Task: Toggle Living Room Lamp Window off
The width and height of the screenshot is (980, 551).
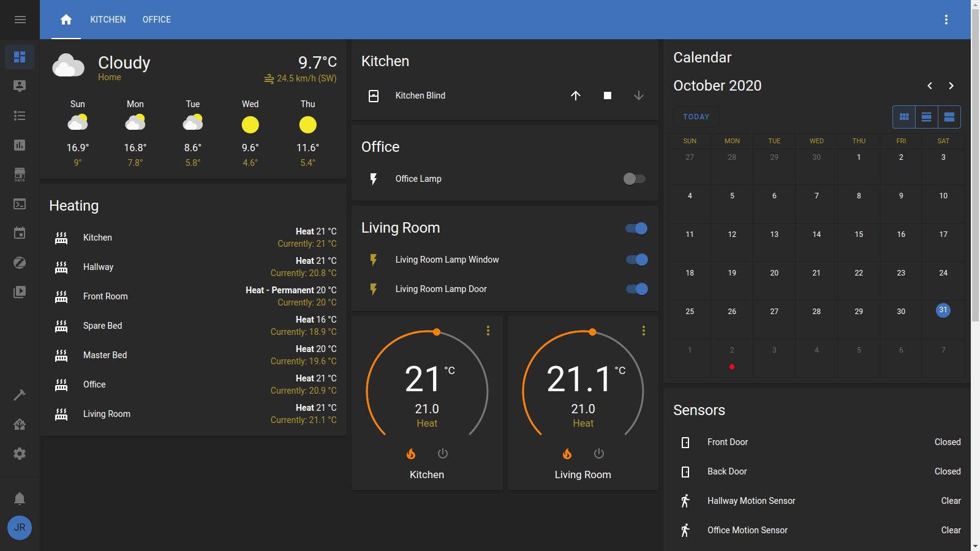Action: [636, 260]
